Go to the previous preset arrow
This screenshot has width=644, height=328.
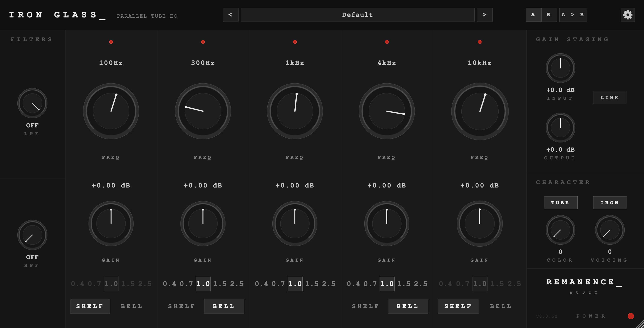231,15
